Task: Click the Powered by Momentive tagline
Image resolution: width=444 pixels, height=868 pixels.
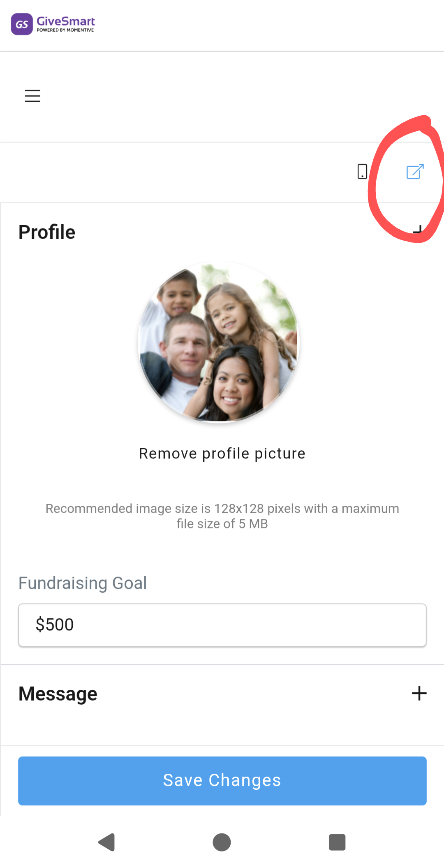Action: [65, 30]
